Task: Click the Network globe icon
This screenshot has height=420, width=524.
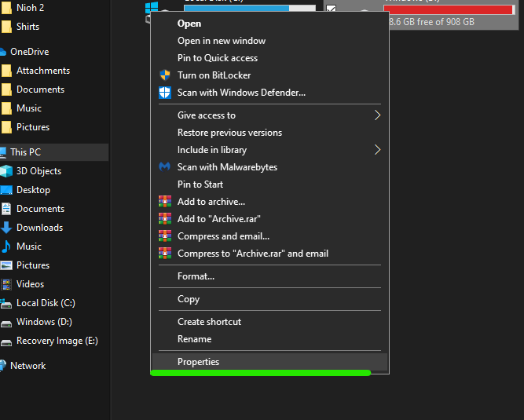Action: coord(2,366)
